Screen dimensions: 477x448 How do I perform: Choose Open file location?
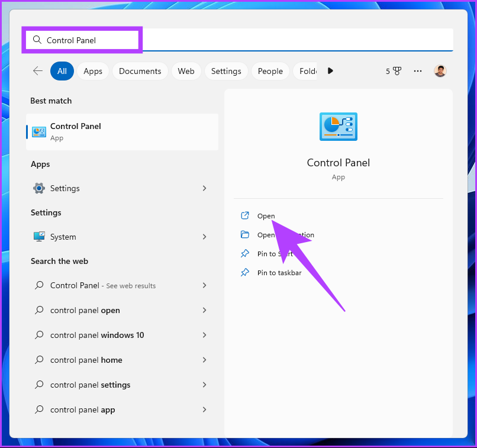(x=286, y=235)
